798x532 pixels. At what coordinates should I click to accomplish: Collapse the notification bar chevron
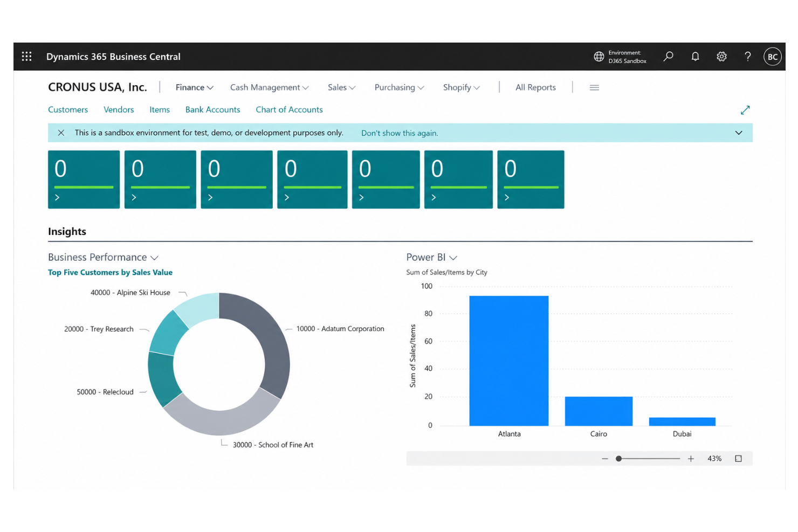tap(739, 133)
